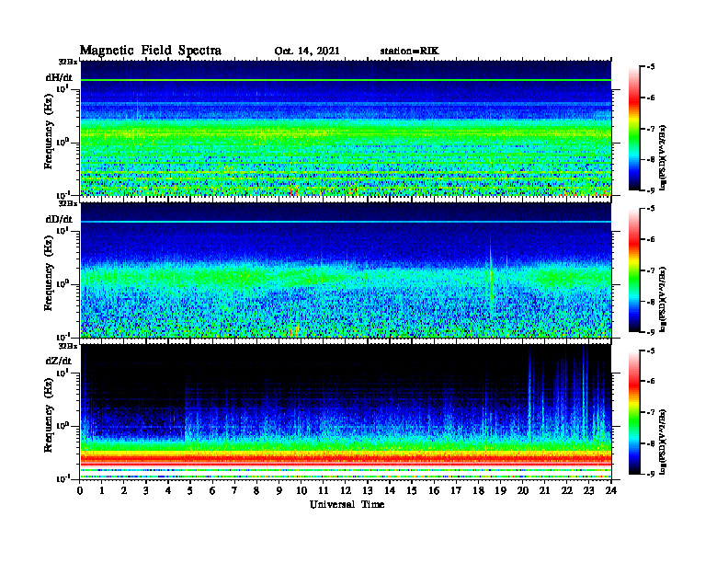Screen dimensions: 728x563
Task: Click the dH/dt panel label
Action: pos(59,77)
